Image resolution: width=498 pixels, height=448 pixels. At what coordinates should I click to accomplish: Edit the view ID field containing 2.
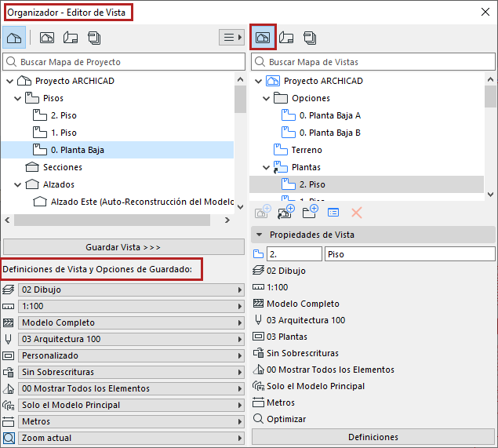(x=294, y=254)
